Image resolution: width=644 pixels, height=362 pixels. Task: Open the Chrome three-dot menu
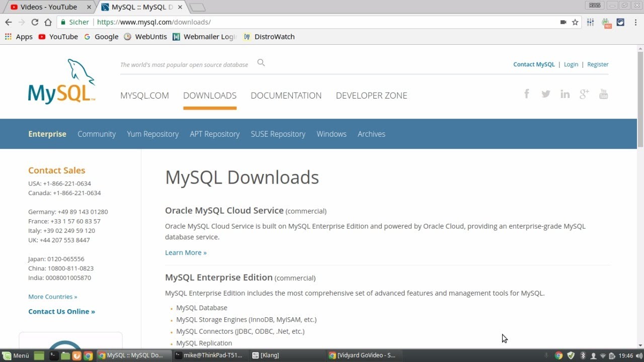click(x=635, y=22)
